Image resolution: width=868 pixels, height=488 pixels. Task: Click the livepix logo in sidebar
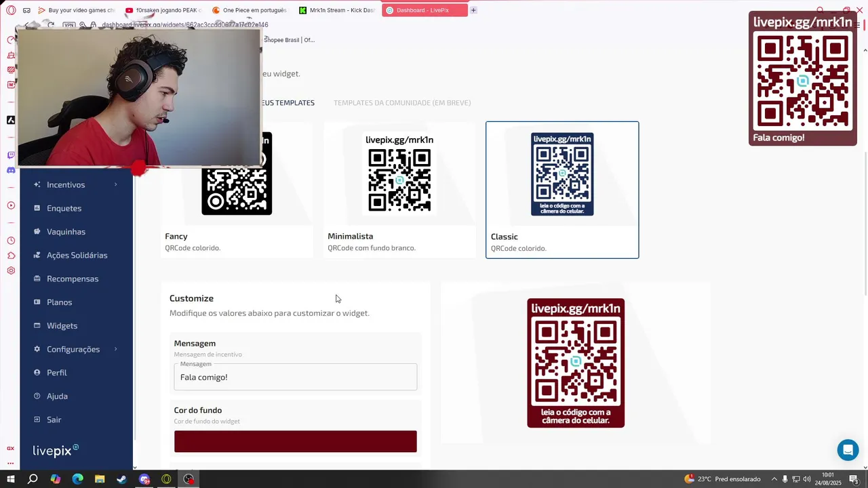tap(56, 450)
